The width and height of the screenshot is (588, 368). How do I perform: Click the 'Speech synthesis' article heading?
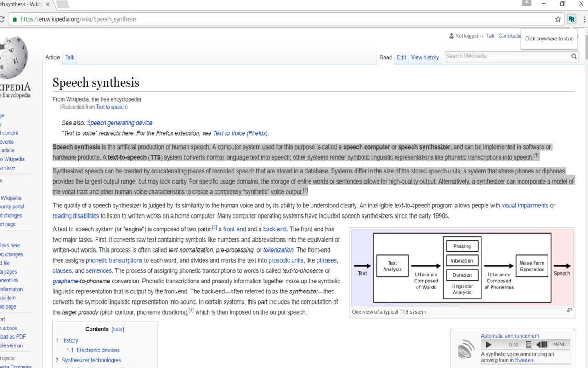96,83
